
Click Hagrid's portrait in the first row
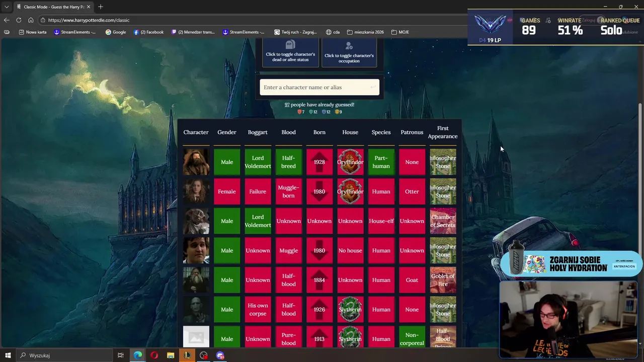[x=196, y=162]
